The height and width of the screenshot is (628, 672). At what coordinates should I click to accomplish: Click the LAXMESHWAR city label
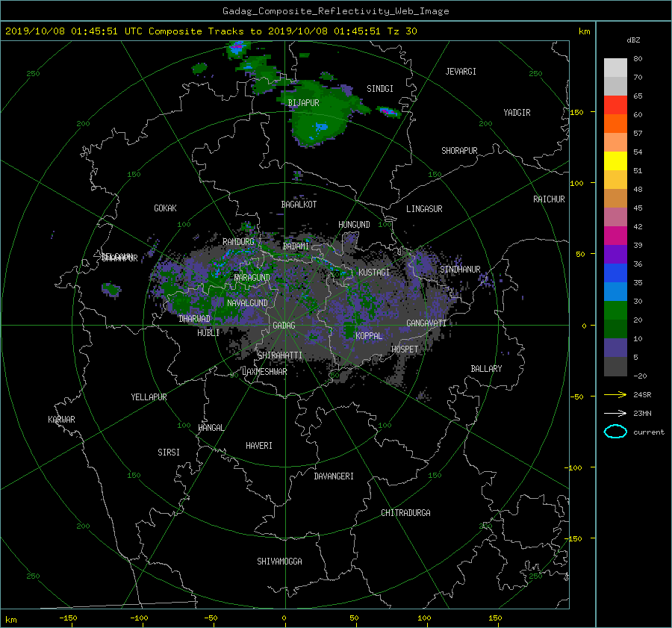(x=264, y=372)
